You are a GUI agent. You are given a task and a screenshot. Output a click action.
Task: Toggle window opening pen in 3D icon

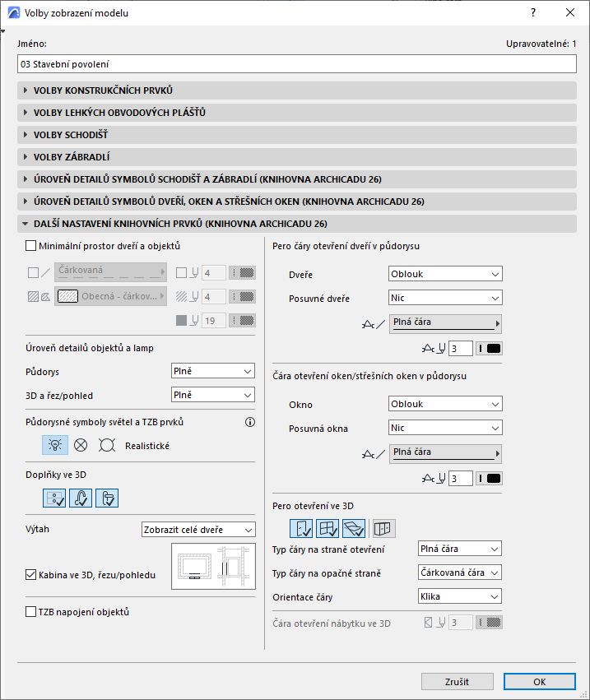(328, 529)
